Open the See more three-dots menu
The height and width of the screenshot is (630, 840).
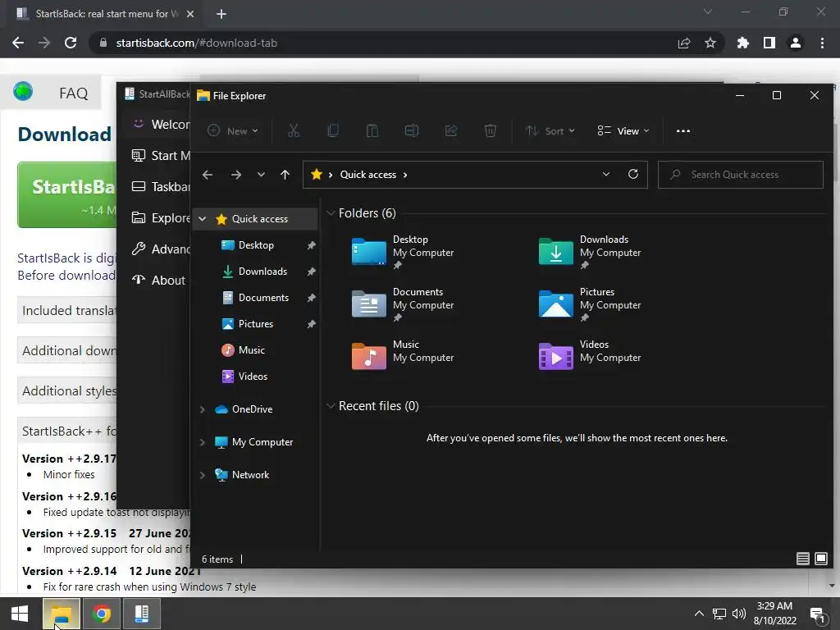click(683, 130)
